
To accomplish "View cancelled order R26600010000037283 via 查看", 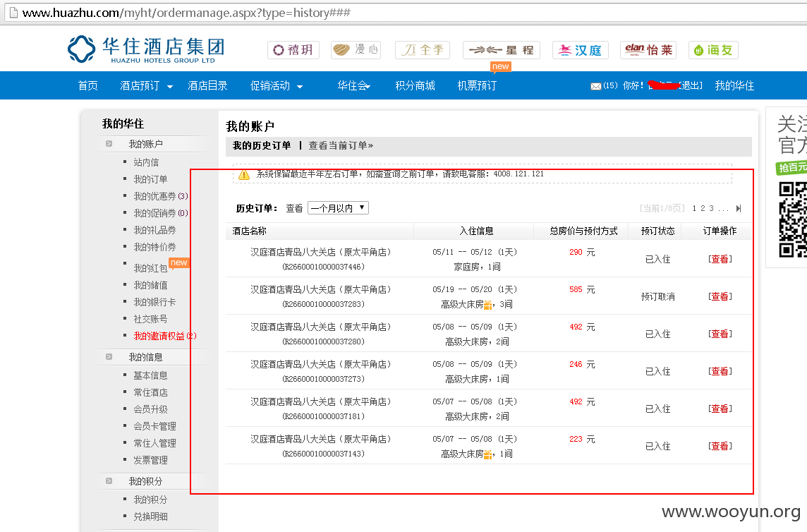I will pyautogui.click(x=720, y=296).
